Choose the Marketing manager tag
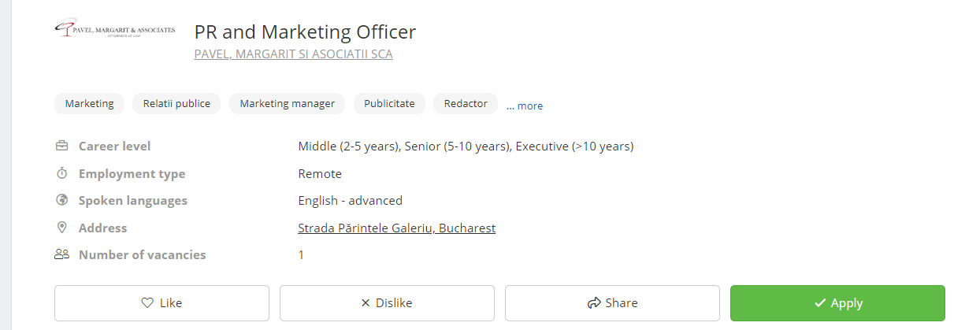The width and height of the screenshot is (980, 330). [287, 103]
